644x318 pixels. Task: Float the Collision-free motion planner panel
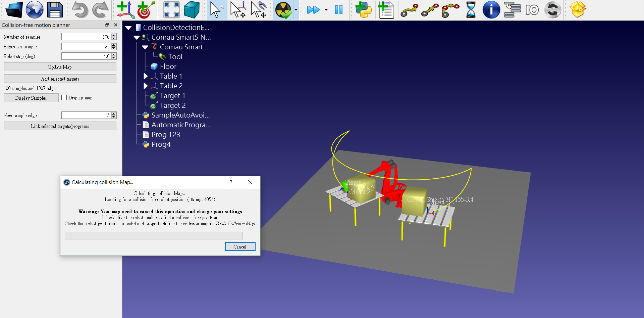[x=107, y=25]
